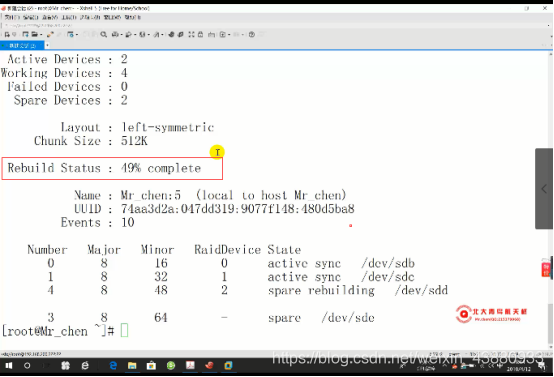Click the Xagent toolbar icon next to Xftp

click(x=181, y=34)
